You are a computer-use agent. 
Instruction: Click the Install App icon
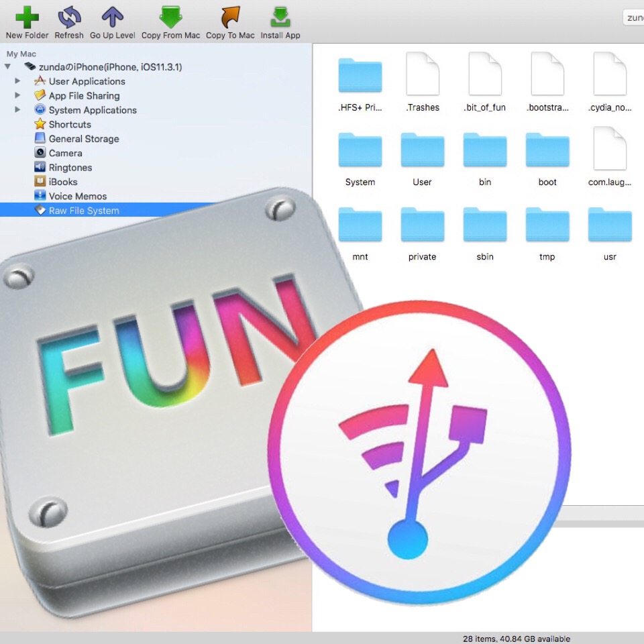(x=280, y=17)
